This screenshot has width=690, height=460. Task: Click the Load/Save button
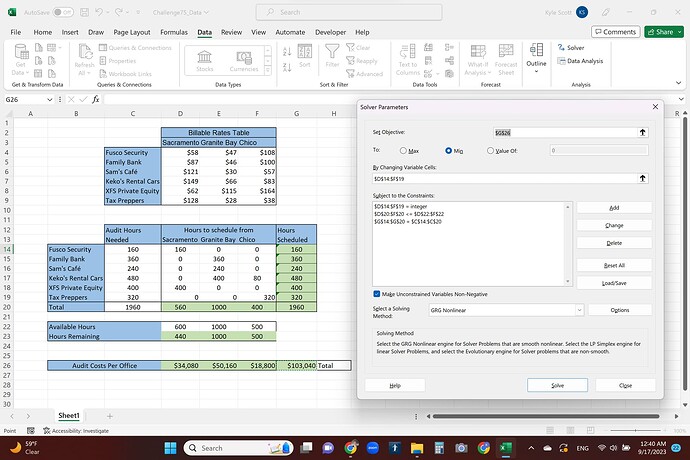[614, 283]
